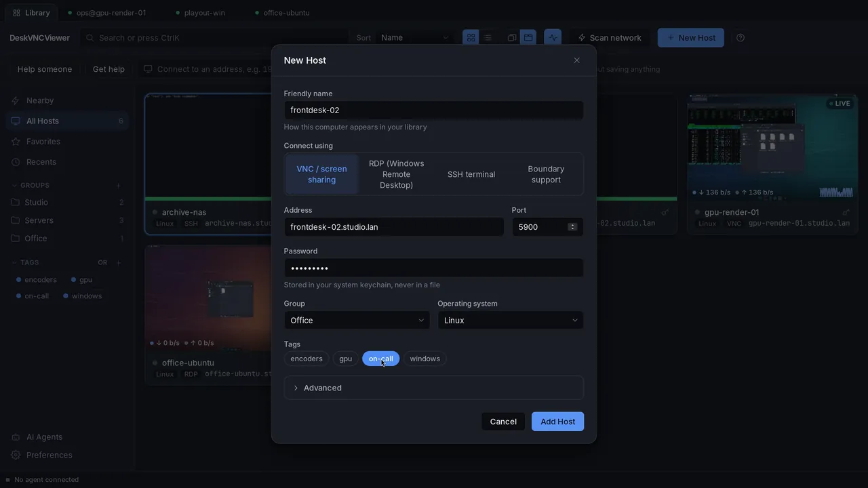Select the multi-window layout icon
This screenshot has height=488, width=868.
click(512, 38)
